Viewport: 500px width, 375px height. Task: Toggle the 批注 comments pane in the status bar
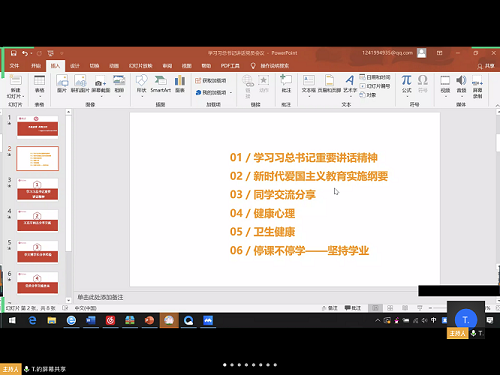click(353, 308)
